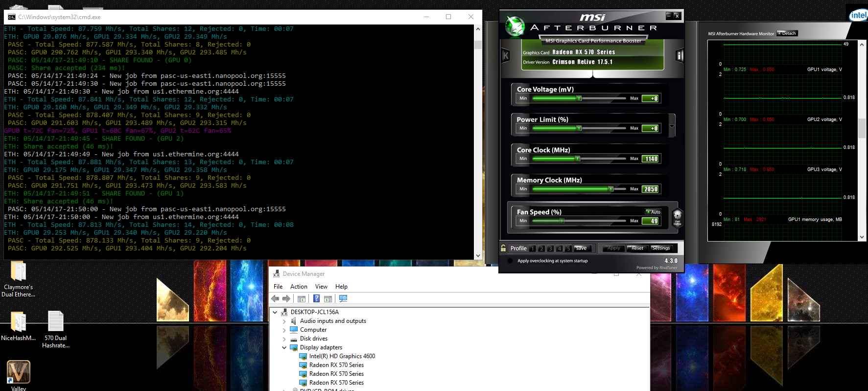Open Afterburner Settings

point(661,248)
